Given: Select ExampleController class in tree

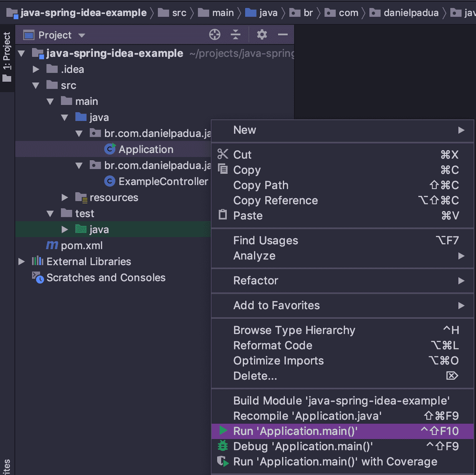Looking at the screenshot, I should tap(163, 182).
